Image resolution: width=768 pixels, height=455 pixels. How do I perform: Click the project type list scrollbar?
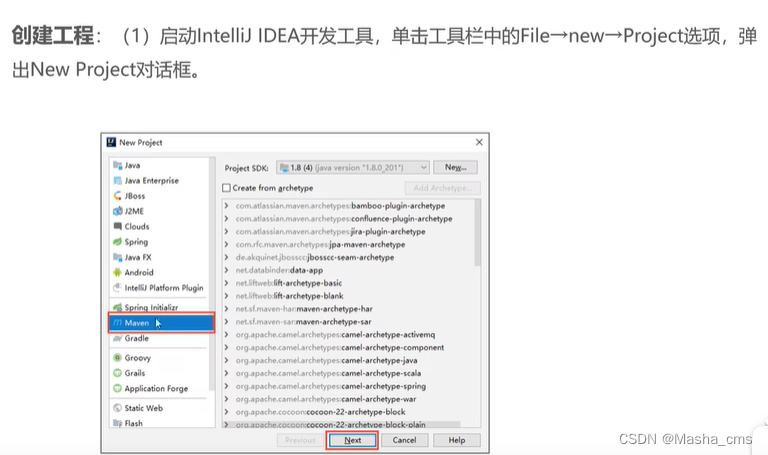pyautogui.click(x=212, y=274)
